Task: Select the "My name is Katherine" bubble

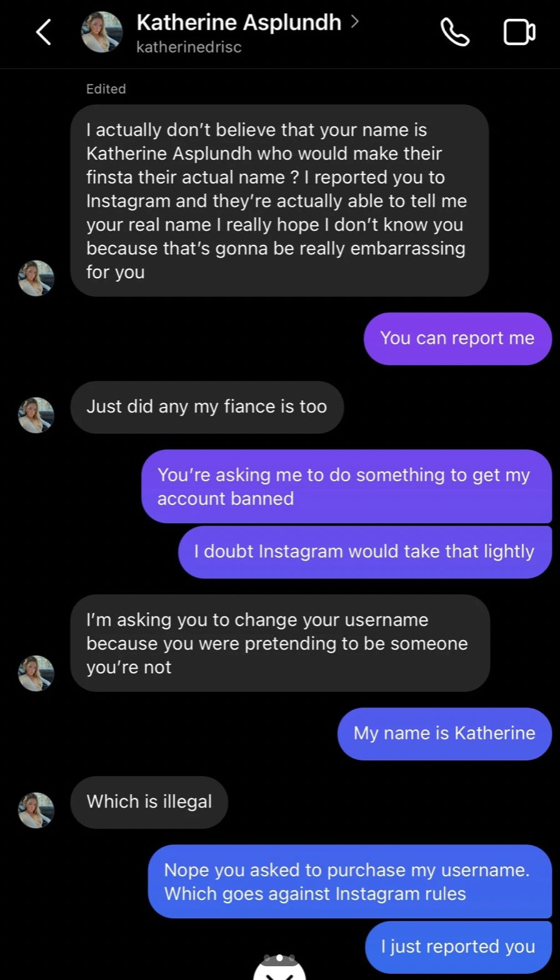Action: tap(444, 733)
